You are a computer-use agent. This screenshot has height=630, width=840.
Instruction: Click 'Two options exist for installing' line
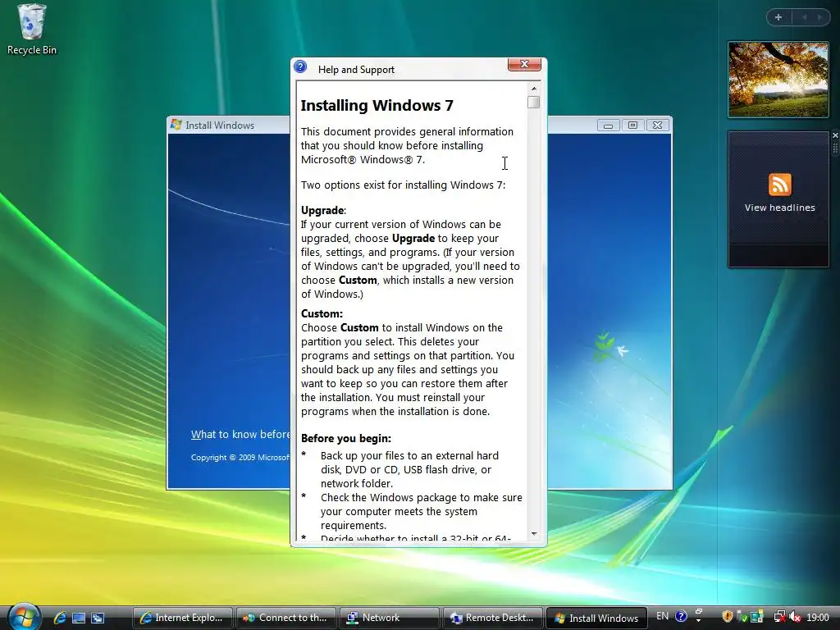[403, 185]
